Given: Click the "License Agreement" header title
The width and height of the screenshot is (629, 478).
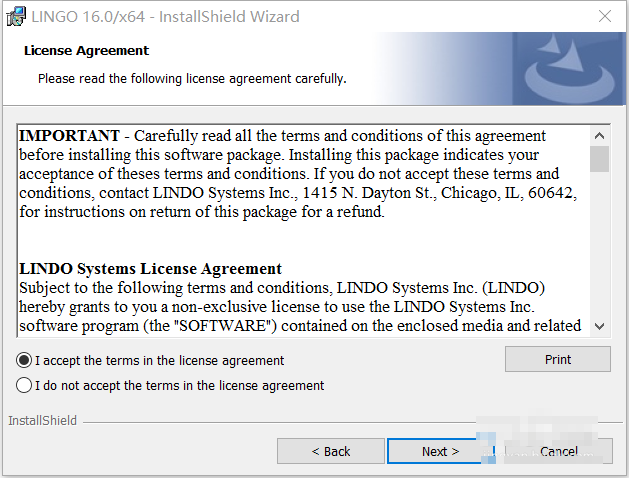Looking at the screenshot, I should (x=86, y=50).
